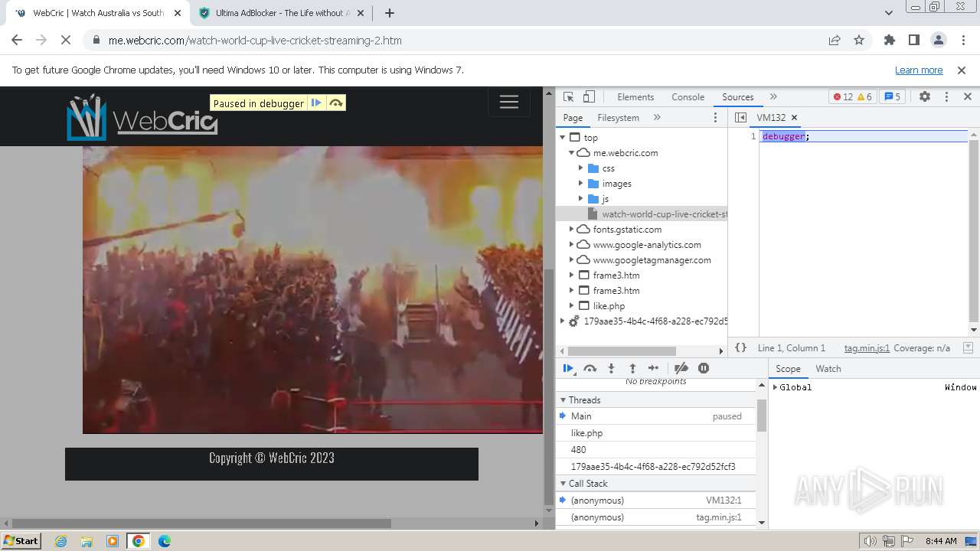Select the anonymous VM132:1 call frame
This screenshot has width=980, height=551.
point(656,500)
